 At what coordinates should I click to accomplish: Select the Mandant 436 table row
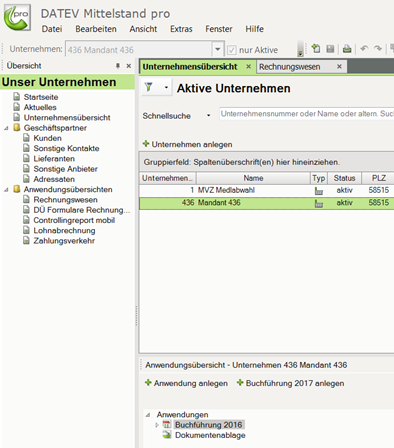click(x=267, y=203)
